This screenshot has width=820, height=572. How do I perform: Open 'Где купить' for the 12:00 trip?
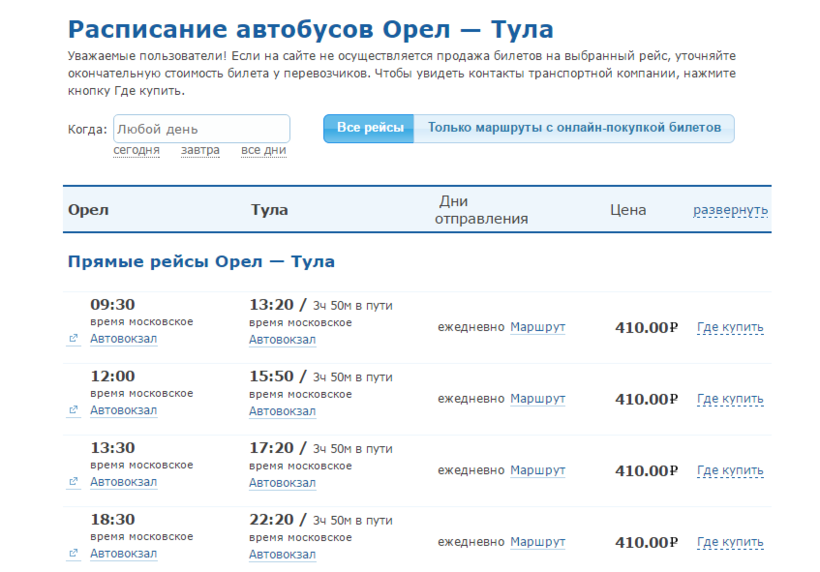730,399
